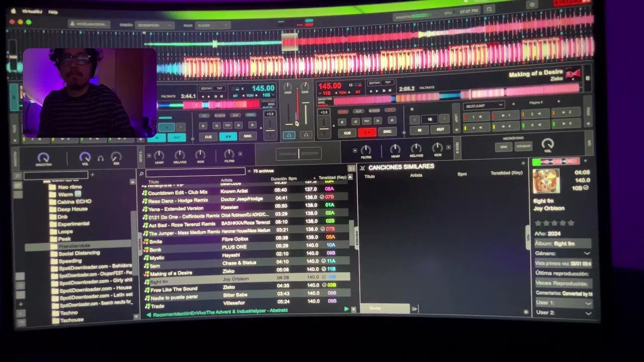Click the search field above the song list
Viewport: 644px width, 362px height.
pos(195,172)
